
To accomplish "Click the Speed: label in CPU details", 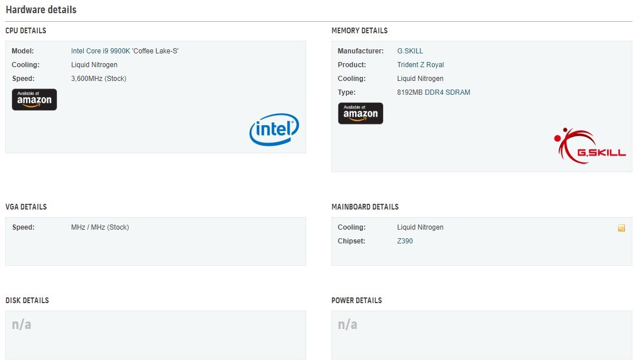I will 23,79.
